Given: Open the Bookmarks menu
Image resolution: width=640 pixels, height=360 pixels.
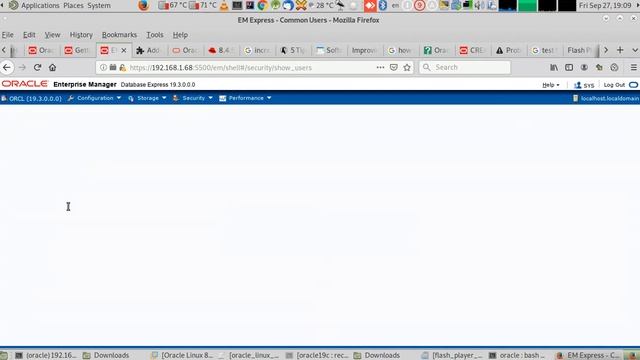Looking at the screenshot, I should click(119, 35).
